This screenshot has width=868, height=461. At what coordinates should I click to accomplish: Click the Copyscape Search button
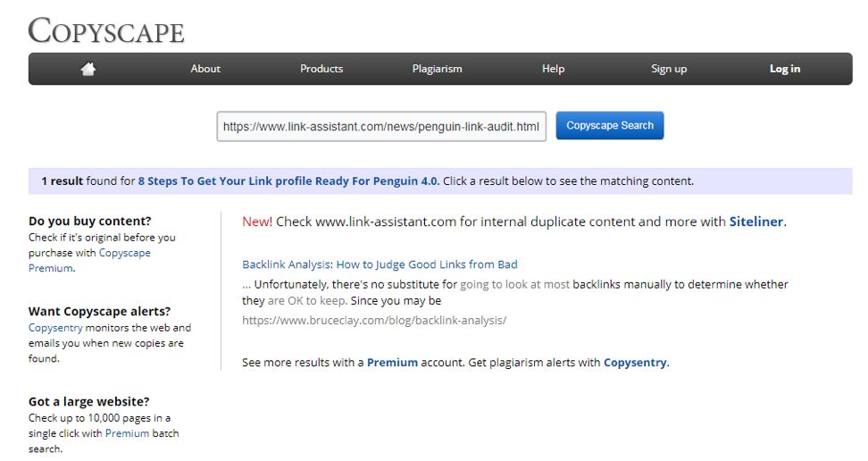point(610,125)
